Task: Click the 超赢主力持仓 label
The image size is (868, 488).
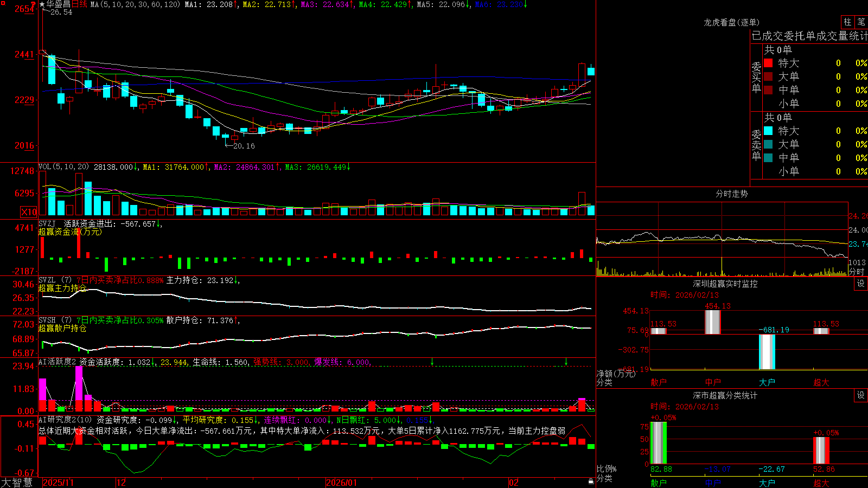Action: [62, 288]
